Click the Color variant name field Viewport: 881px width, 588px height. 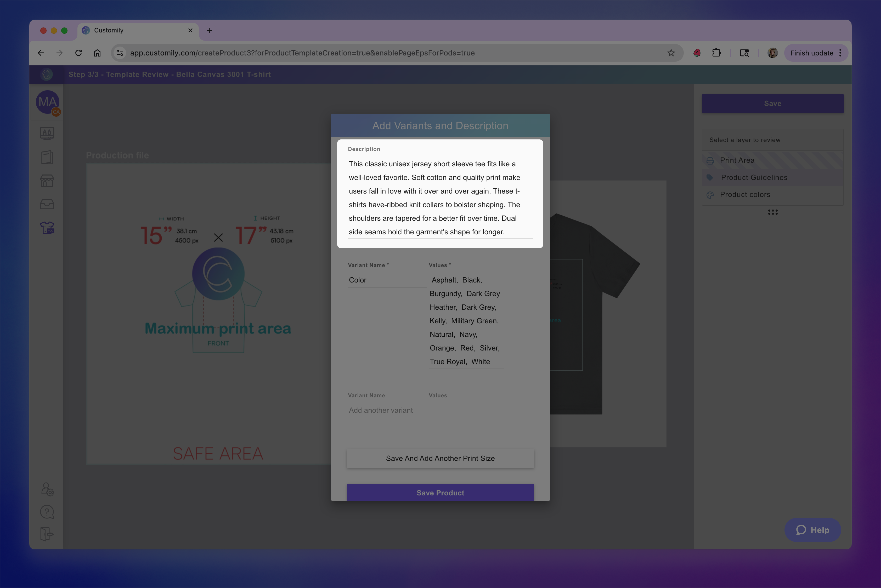tap(386, 280)
